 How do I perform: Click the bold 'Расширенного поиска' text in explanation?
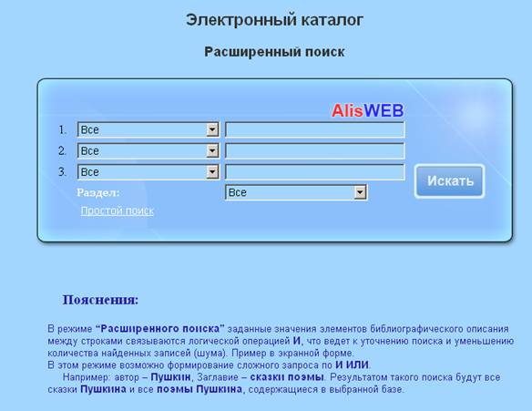[160, 329]
